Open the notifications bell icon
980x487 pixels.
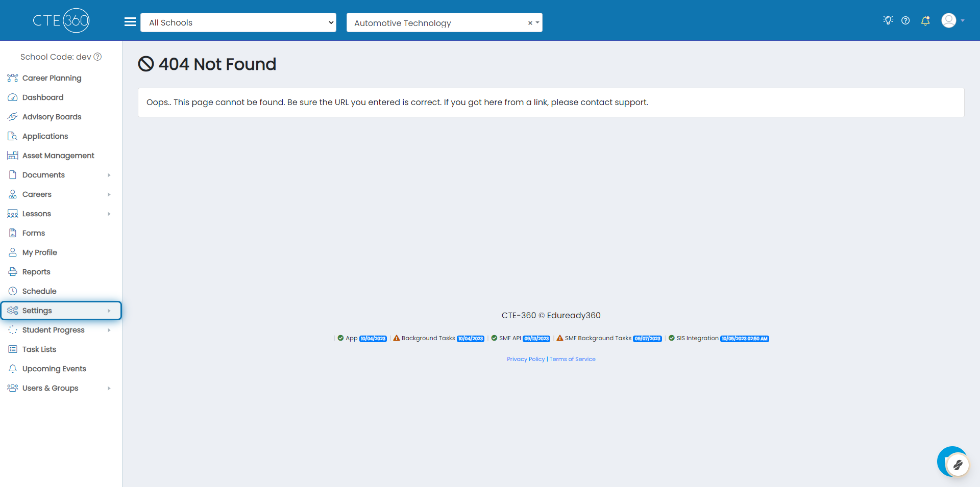[x=925, y=20]
